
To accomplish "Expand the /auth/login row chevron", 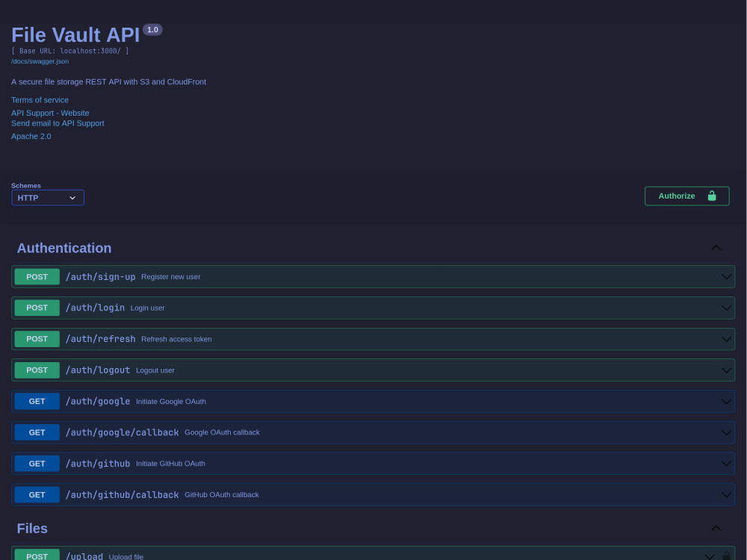I will click(726, 308).
